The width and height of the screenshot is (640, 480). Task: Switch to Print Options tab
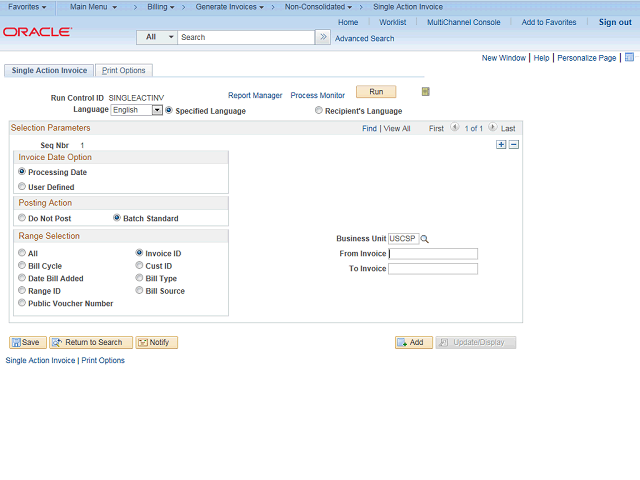point(124,71)
